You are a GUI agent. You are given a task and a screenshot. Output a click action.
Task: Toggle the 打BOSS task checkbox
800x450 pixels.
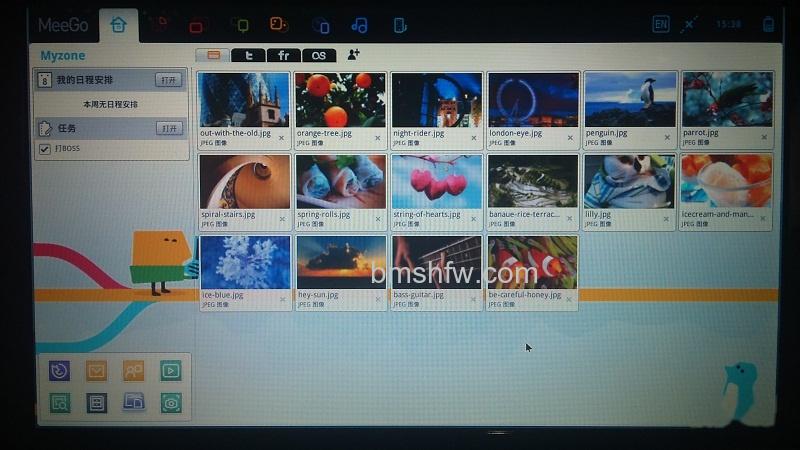click(x=44, y=149)
